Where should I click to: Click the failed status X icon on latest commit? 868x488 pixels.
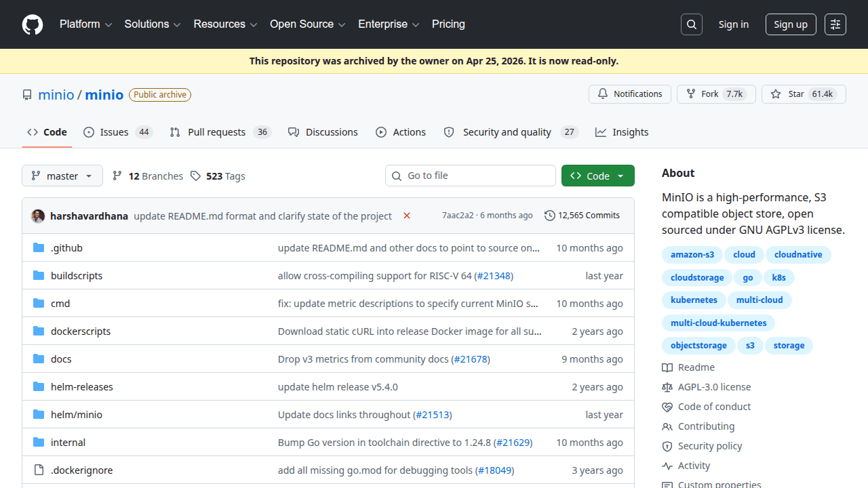[x=407, y=216]
